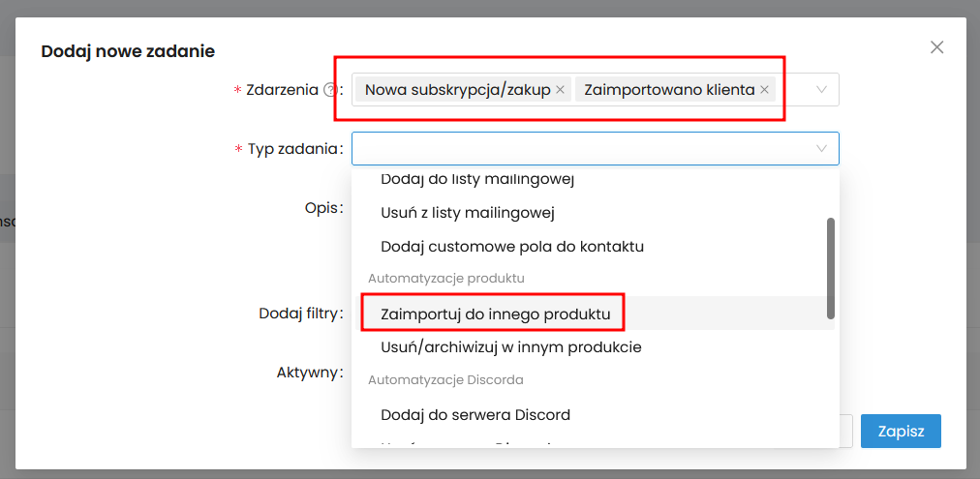Choose Usuń/archiwizuj w innym produkcie
980x479 pixels.
[511, 346]
